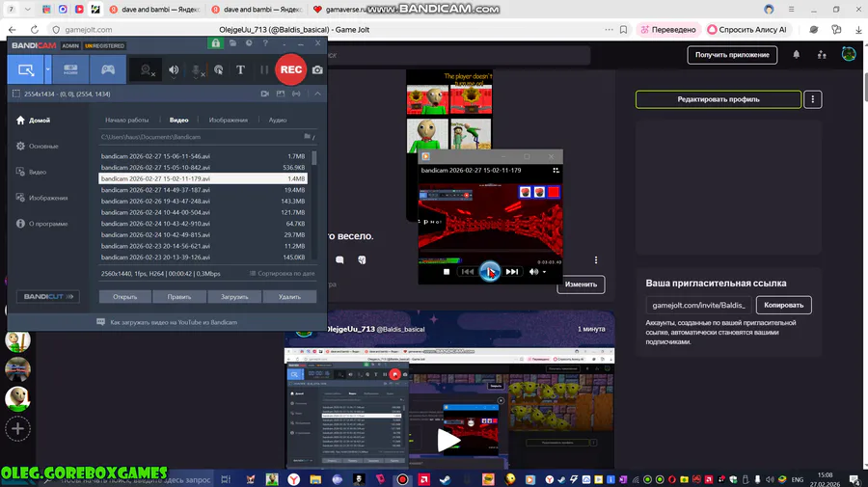
Task: Click Bandicam file list scrollbar
Action: click(314, 158)
